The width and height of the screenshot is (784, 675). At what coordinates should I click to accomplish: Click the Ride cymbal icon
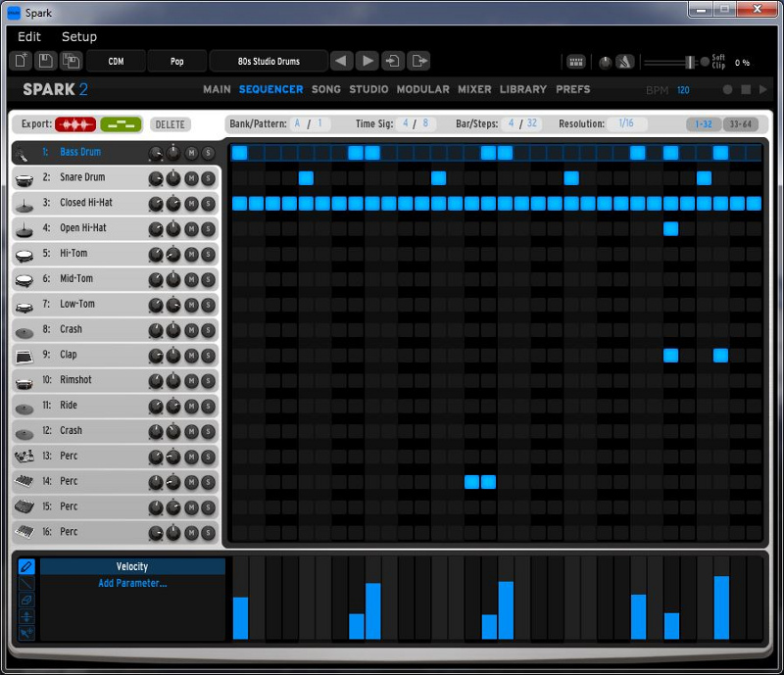tap(24, 408)
